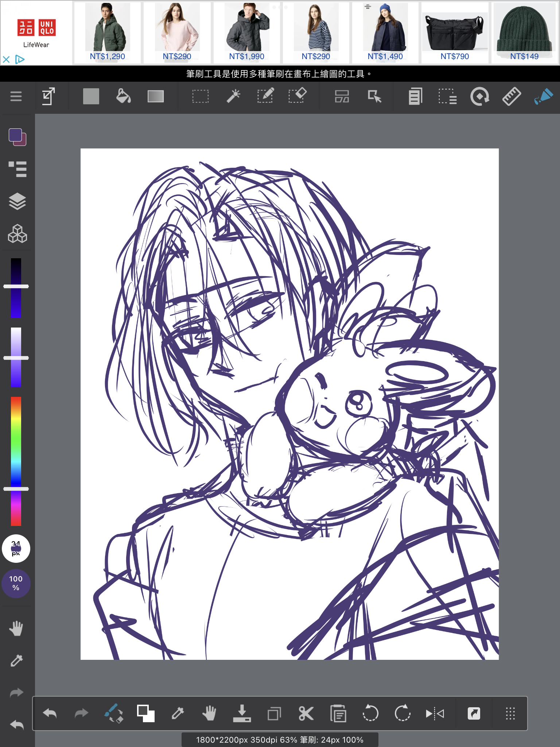The image size is (560, 747).
Task: Select the operation cursor tool
Action: (374, 96)
